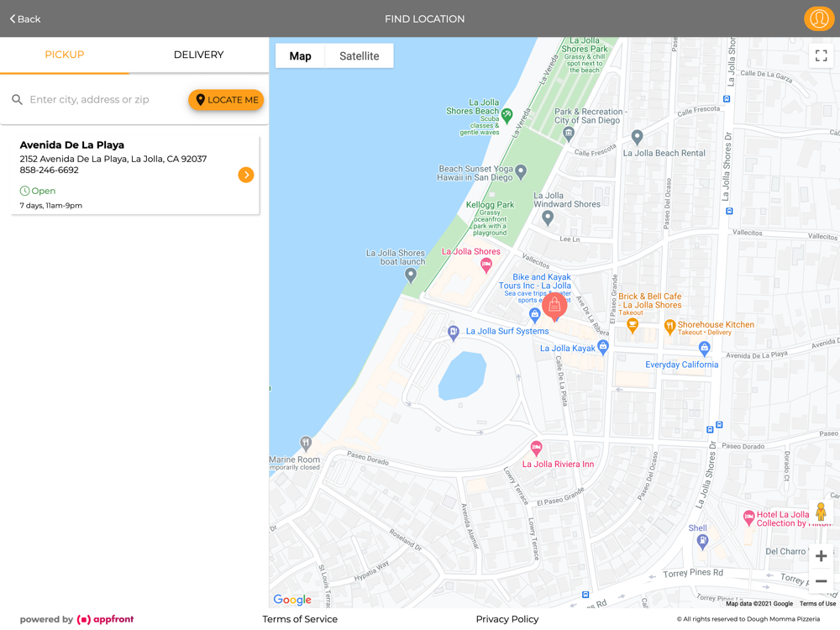The height and width of the screenshot is (630, 840).
Task: Switch to the PICKUP tab
Action: [x=65, y=55]
